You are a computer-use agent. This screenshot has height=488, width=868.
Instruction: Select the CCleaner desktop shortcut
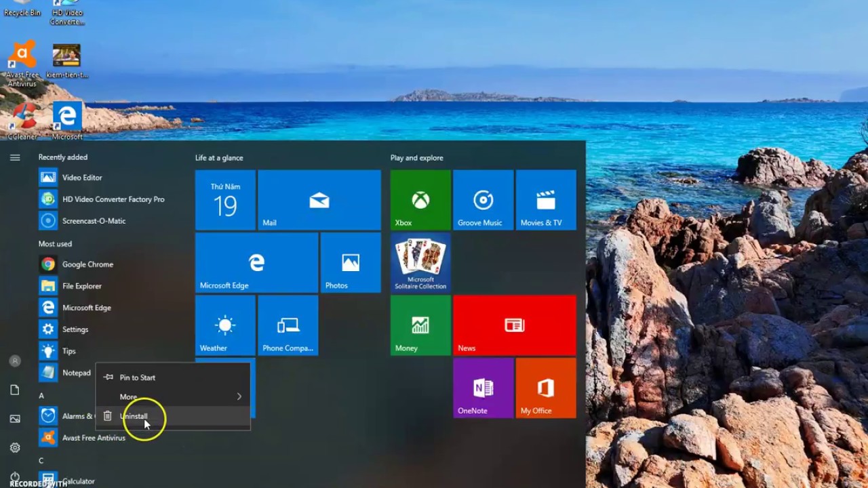[22, 121]
